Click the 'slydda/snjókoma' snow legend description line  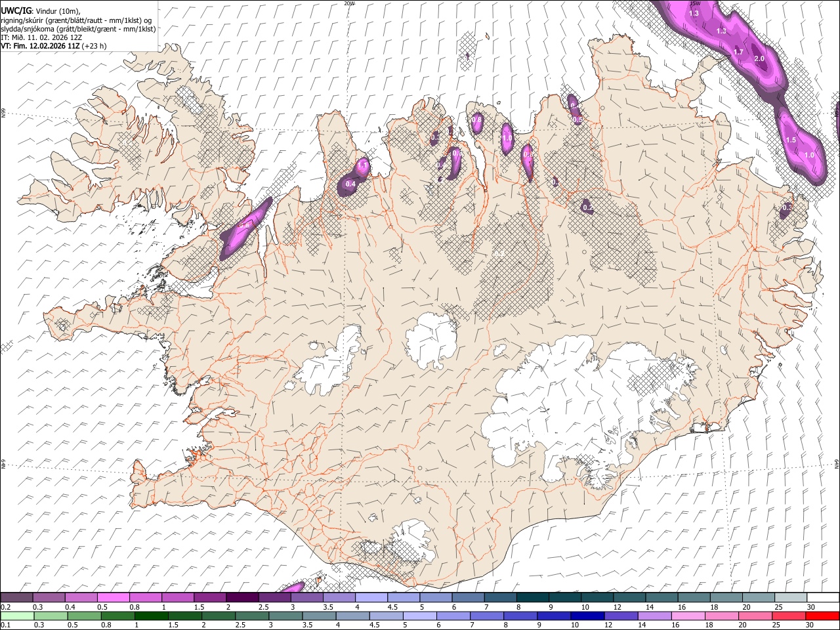78,29
